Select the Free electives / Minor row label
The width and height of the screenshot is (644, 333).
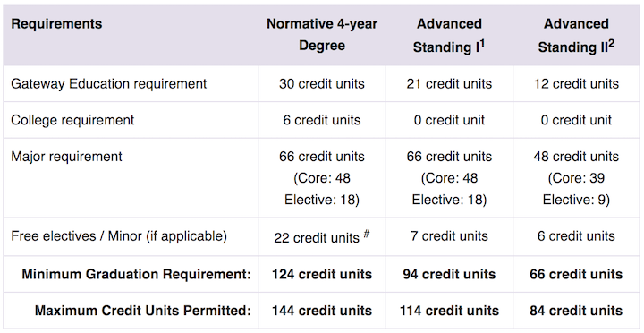(x=119, y=236)
